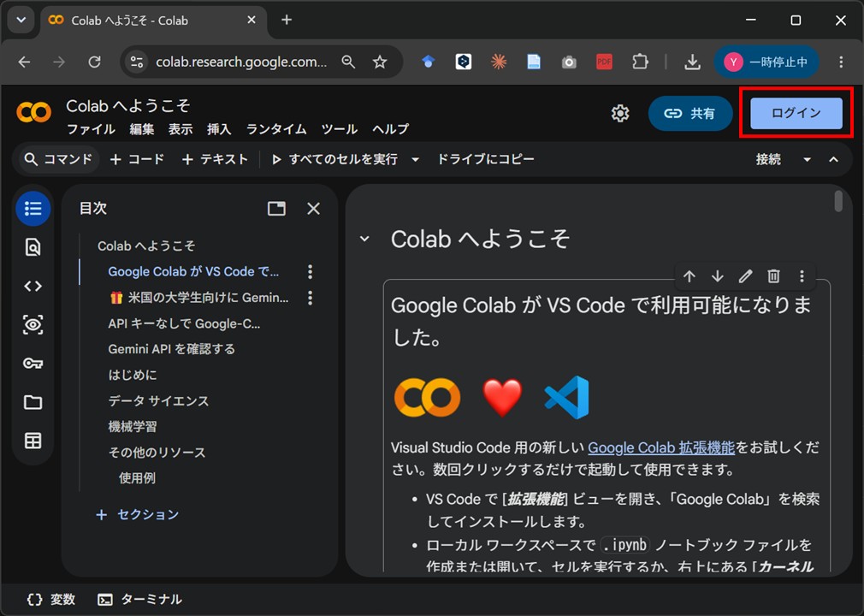Viewport: 864px width, 616px height.
Task: Open the find and replace sidebar icon
Action: (33, 247)
